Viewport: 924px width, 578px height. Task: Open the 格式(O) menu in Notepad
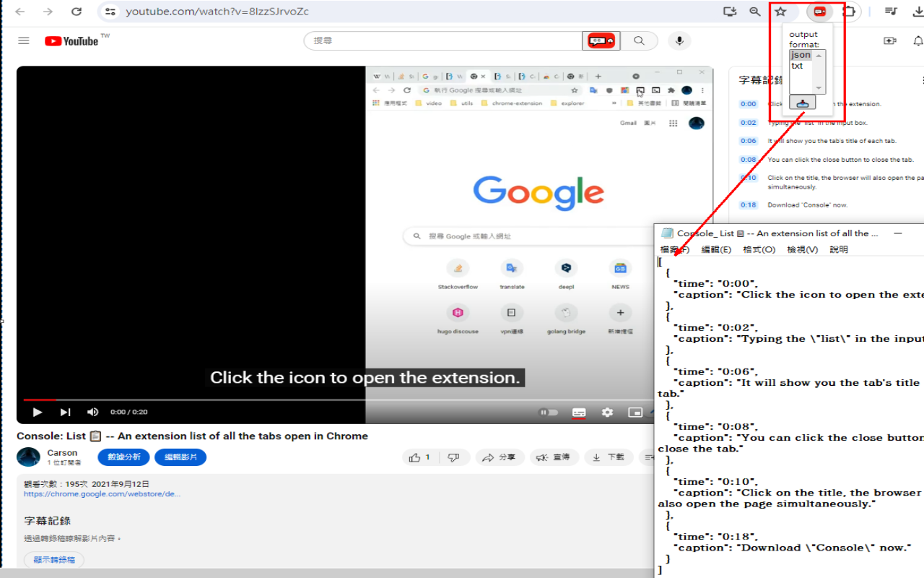[x=759, y=249]
